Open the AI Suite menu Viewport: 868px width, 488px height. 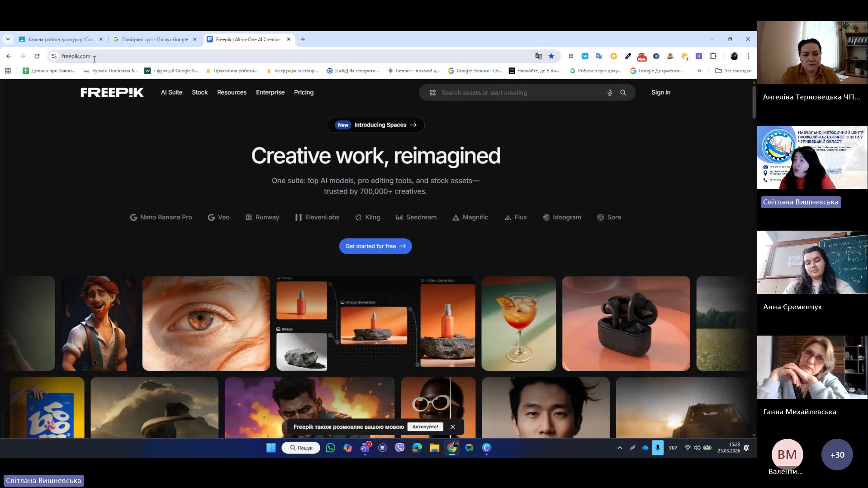(x=171, y=92)
